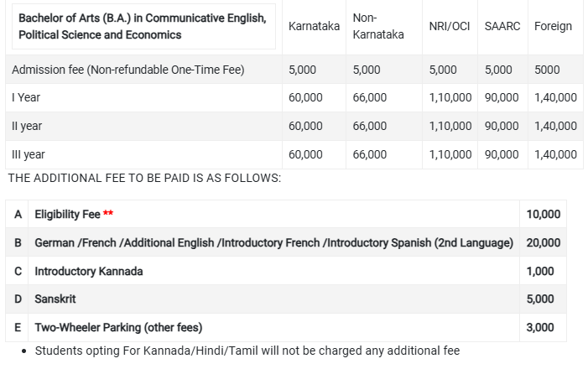
Task: Select the Introductory Kannada row label
Action: coord(89,271)
